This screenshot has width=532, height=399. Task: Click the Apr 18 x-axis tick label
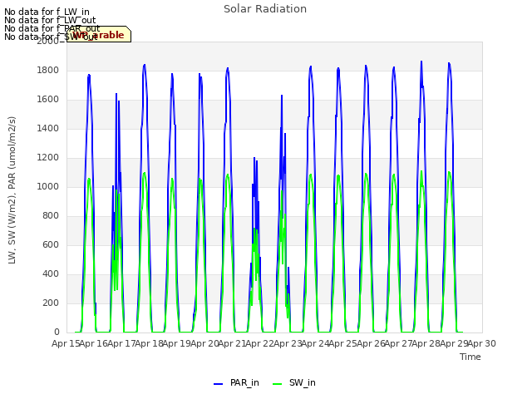point(150,343)
